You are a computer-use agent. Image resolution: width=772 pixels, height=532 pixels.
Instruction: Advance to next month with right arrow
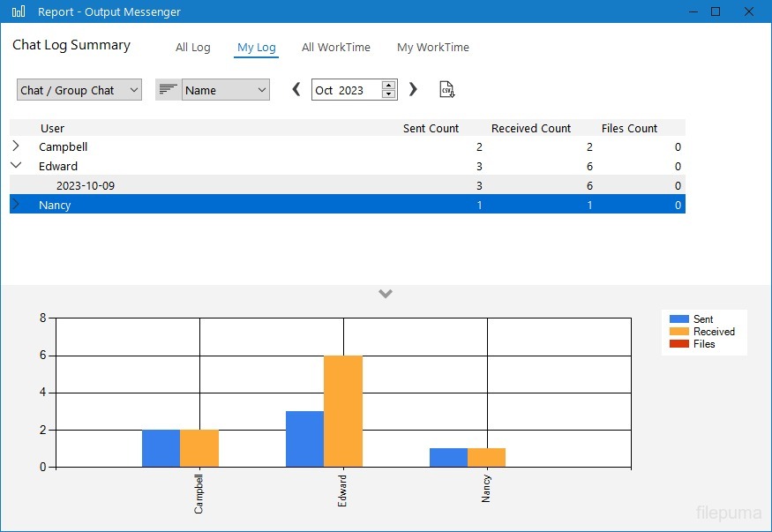pyautogui.click(x=413, y=90)
